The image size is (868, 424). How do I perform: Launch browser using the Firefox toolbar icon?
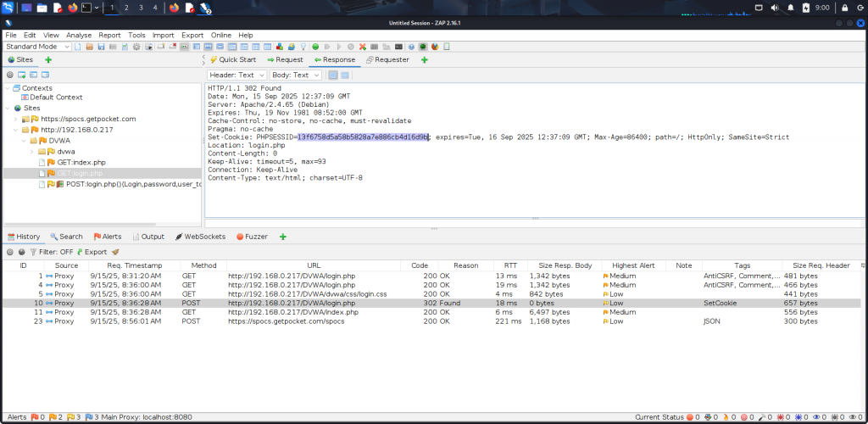tap(435, 47)
